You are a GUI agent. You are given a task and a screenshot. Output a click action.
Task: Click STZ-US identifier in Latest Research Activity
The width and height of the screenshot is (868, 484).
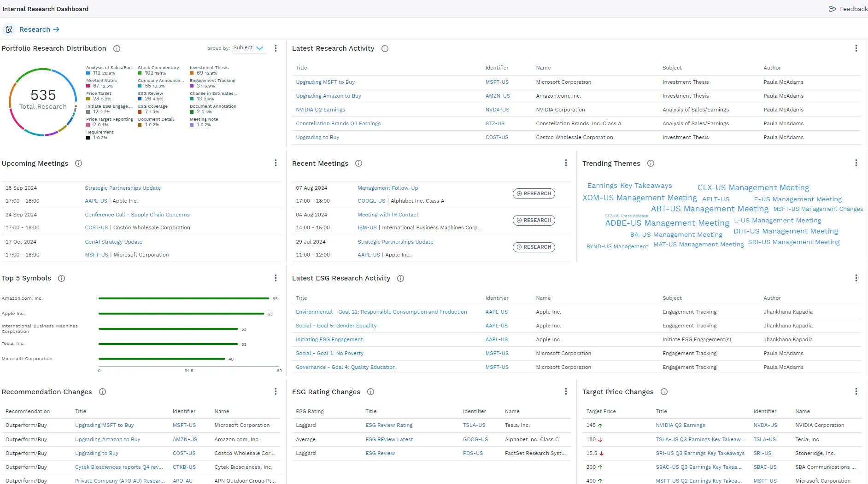coord(495,123)
